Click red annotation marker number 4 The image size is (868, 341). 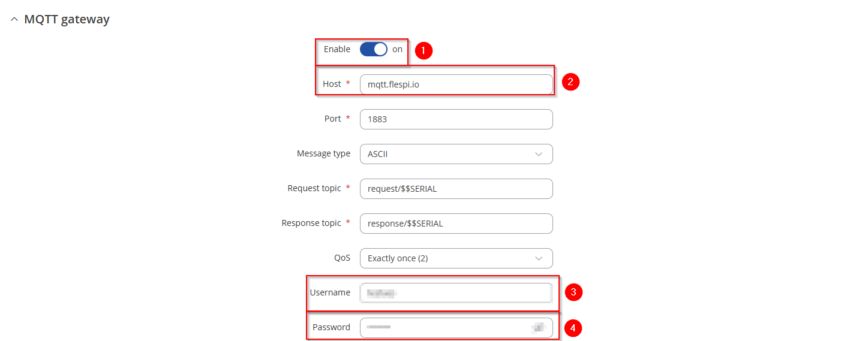(573, 328)
